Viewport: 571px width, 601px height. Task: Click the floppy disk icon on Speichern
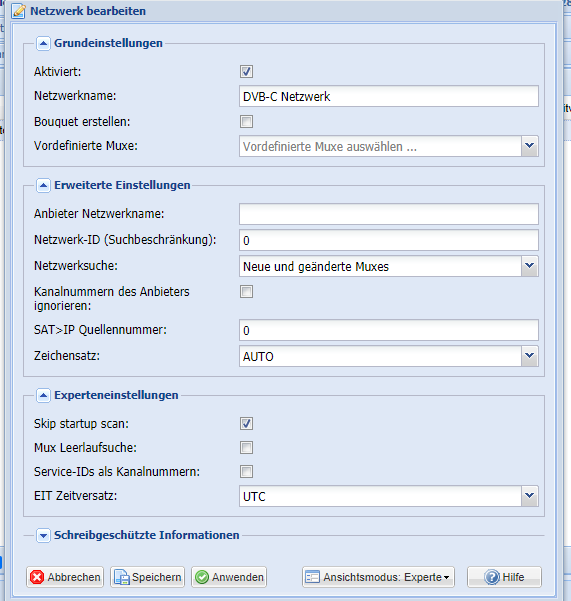point(122,577)
